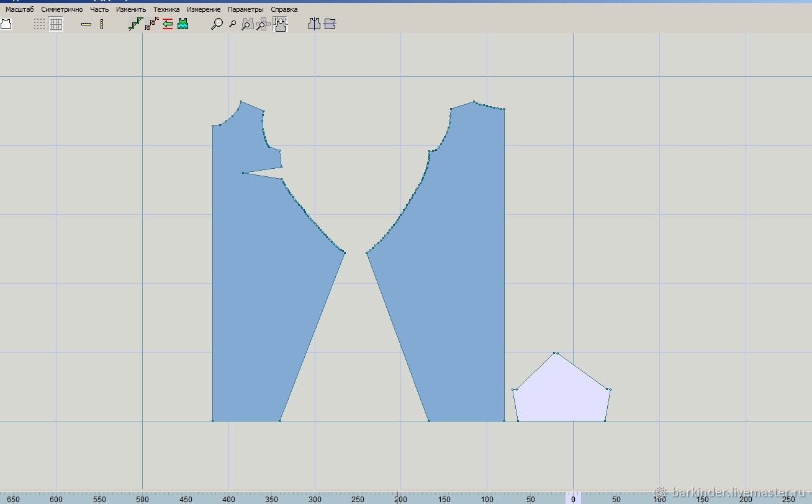The image size is (812, 504).
Task: Click the dotted stair-step points icon
Action: pyautogui.click(x=151, y=24)
